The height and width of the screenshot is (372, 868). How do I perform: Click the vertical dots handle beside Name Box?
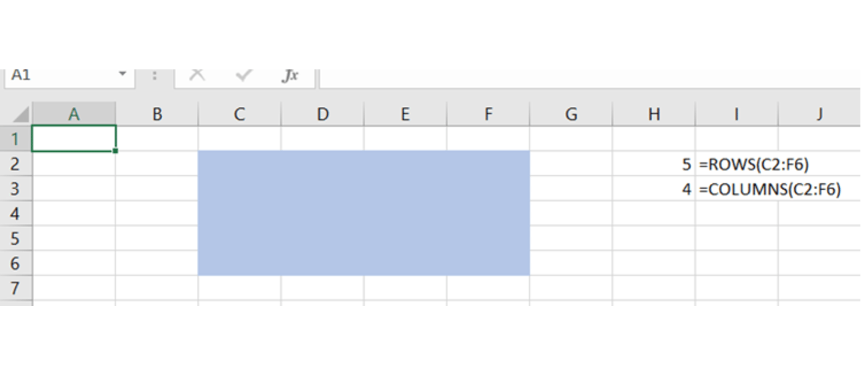(x=155, y=76)
